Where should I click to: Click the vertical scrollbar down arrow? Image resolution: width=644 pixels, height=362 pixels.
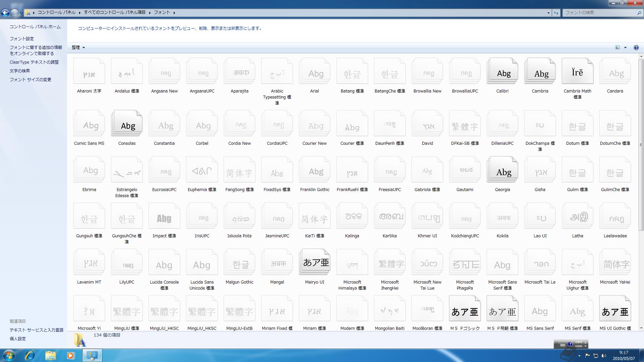(641, 328)
